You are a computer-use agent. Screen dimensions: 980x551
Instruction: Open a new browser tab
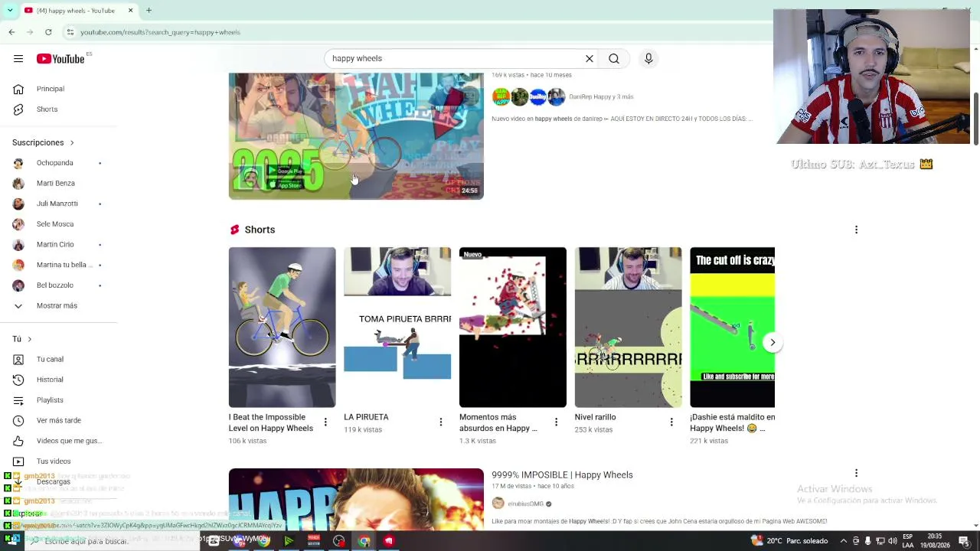click(x=149, y=11)
